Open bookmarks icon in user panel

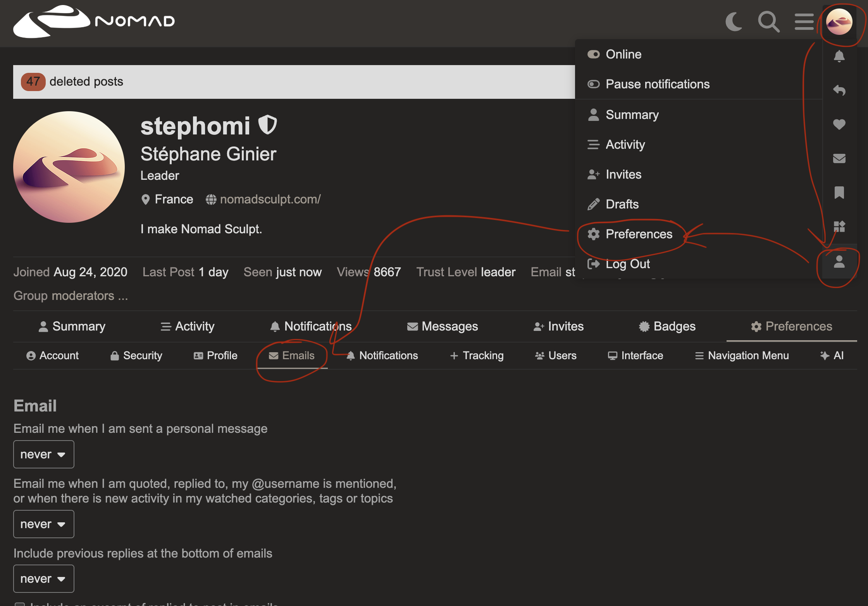click(x=839, y=193)
